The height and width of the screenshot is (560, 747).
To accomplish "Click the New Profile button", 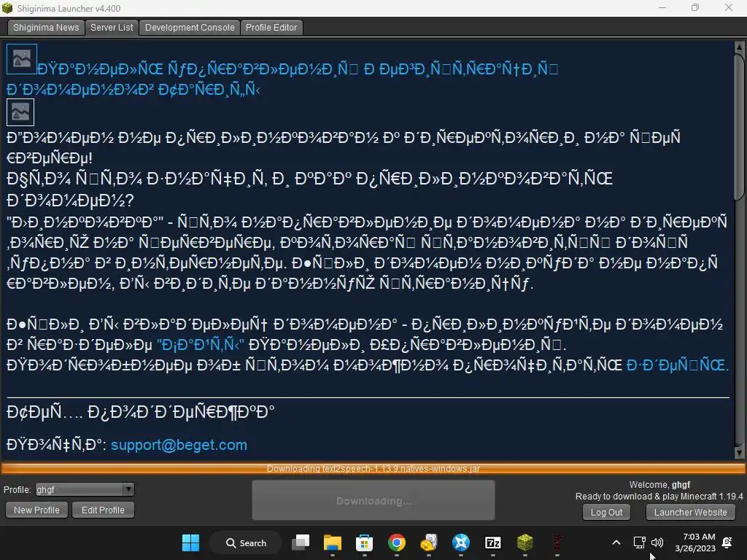I will [x=36, y=510].
